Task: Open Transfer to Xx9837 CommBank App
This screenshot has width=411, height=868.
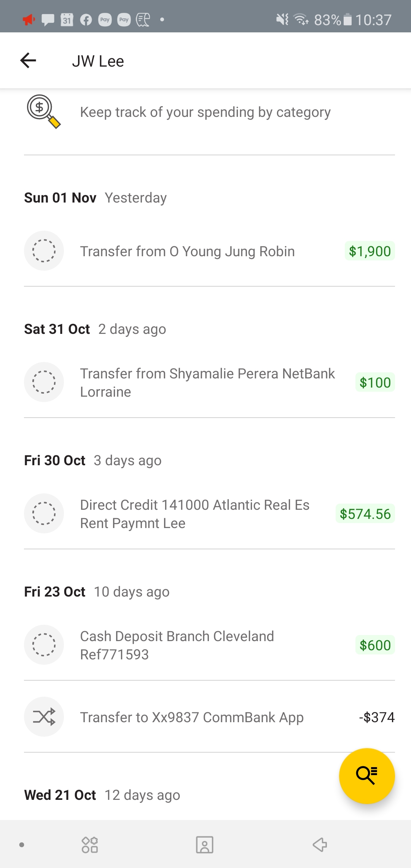Action: click(192, 718)
